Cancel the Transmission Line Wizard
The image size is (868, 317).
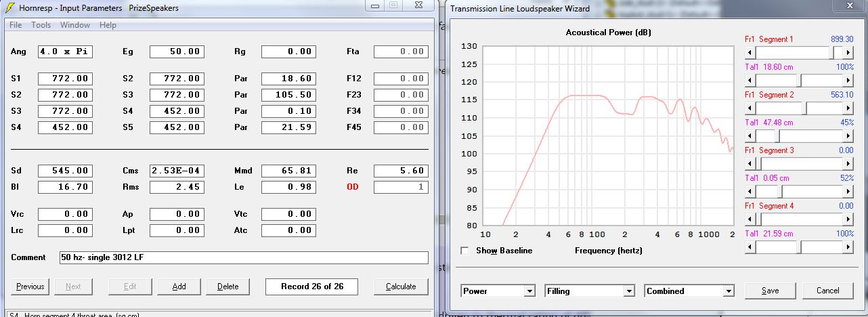(827, 291)
